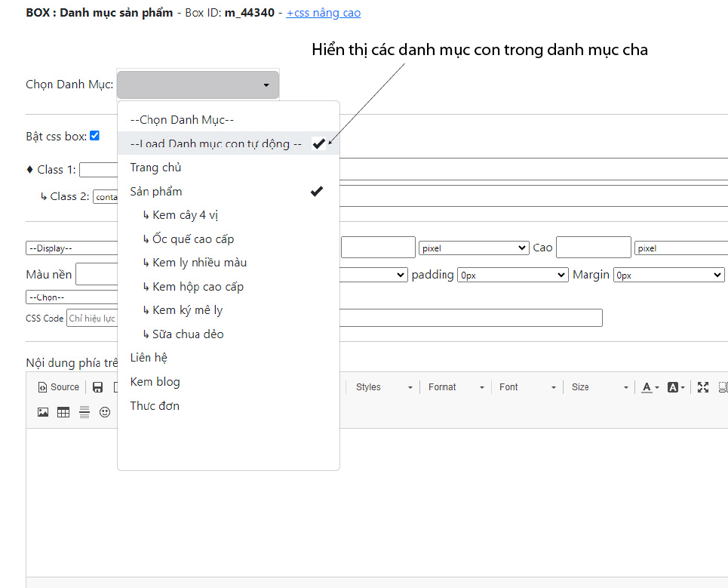Insert a table using the table icon
This screenshot has width=728, height=588.
pyautogui.click(x=63, y=412)
